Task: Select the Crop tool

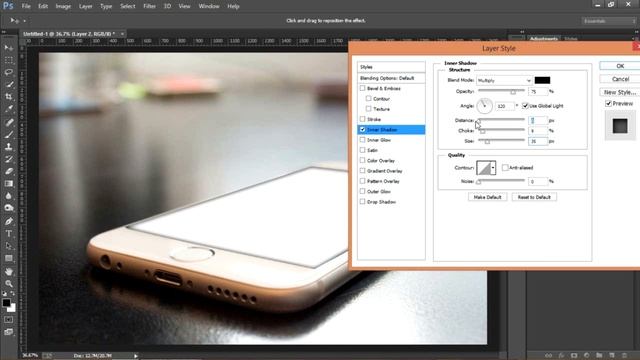Action: click(x=9, y=97)
